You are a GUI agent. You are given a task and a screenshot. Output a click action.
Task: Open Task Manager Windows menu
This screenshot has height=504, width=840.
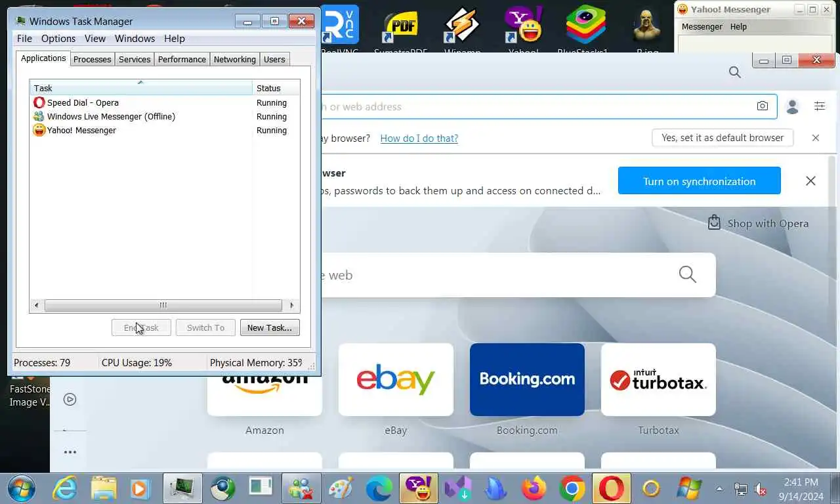pos(135,39)
